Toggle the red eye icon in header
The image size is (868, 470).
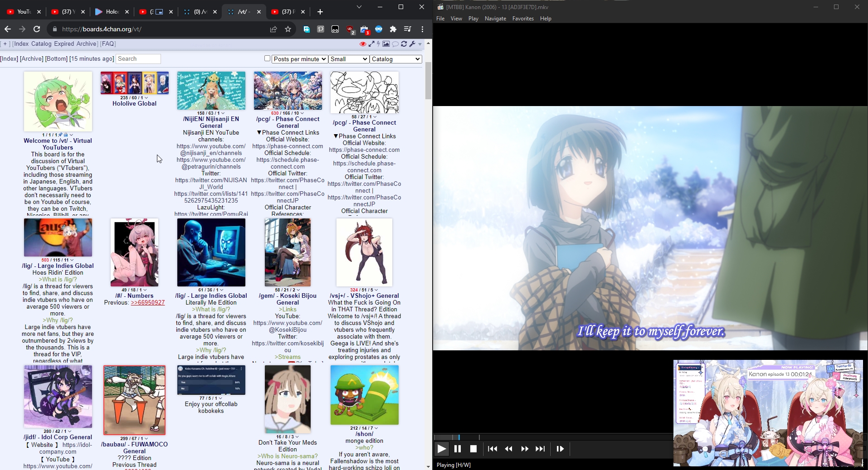pos(363,44)
